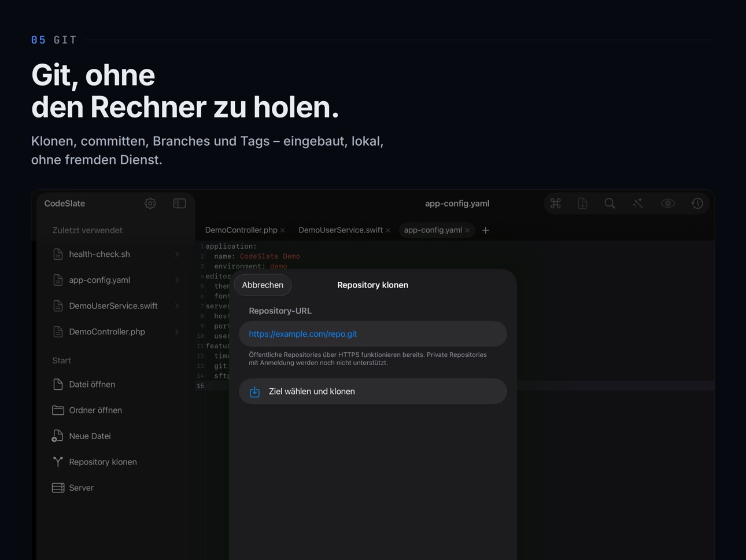Expand the app-config.yaml sidebar chevron

[177, 280]
